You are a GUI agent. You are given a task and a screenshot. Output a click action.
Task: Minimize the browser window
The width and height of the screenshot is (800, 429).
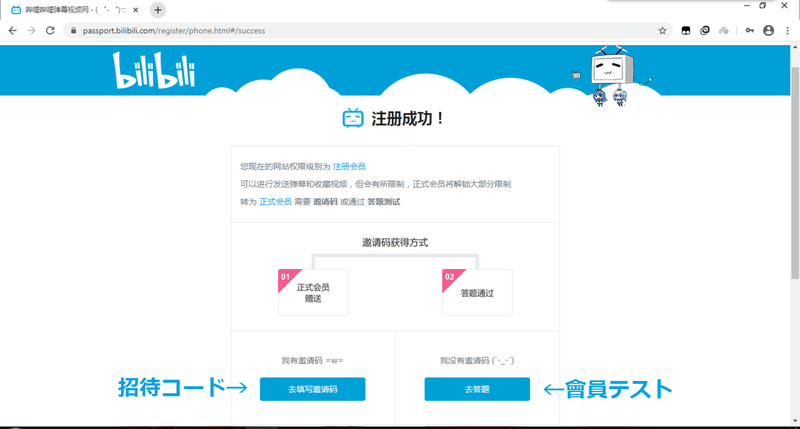[746, 6]
